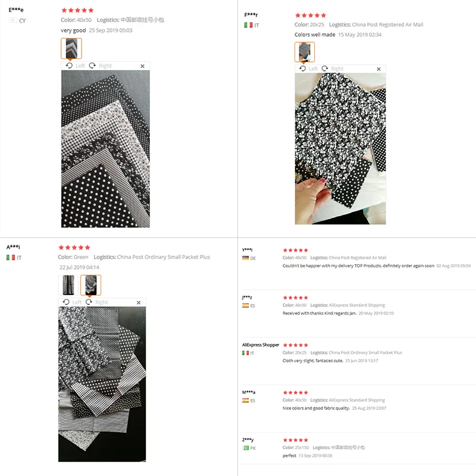Close F***r's review photo viewer
This screenshot has width=476, height=476.
point(379,69)
